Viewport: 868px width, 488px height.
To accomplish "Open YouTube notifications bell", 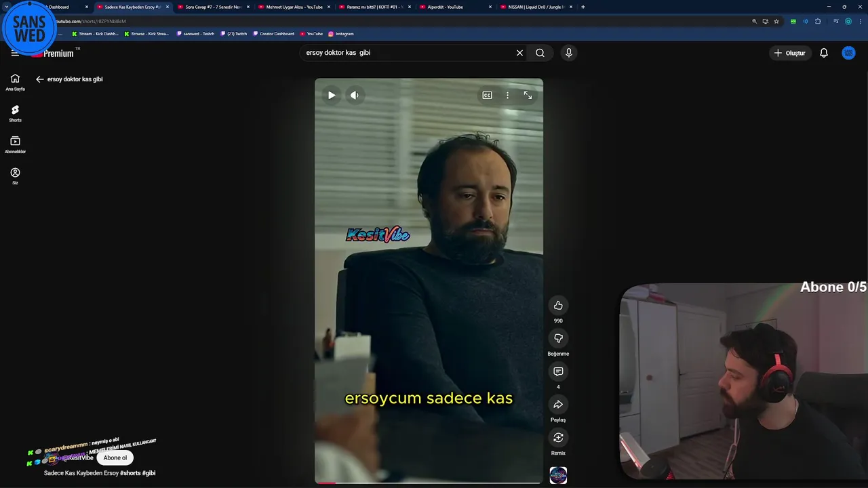I will click(824, 53).
